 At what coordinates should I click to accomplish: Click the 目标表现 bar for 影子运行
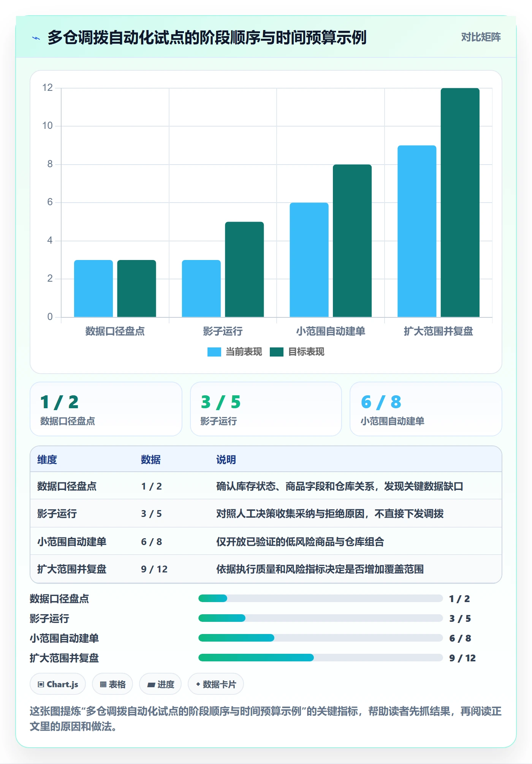click(244, 269)
